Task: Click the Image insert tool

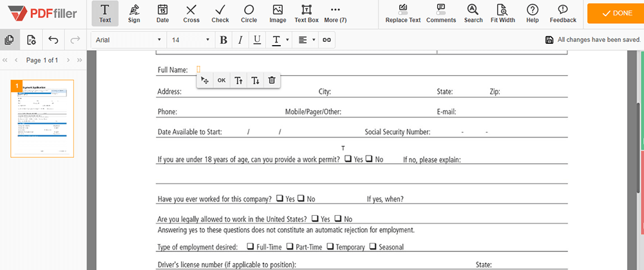Action: 278,13
